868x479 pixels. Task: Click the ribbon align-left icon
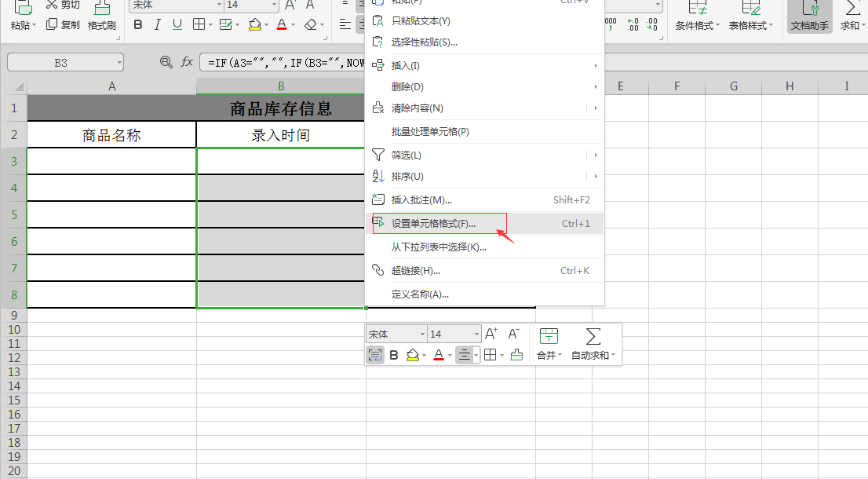(345, 24)
